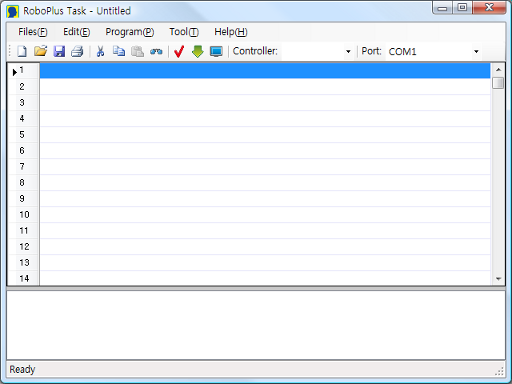Open the Files menu
Image resolution: width=512 pixels, height=384 pixels.
[33, 32]
